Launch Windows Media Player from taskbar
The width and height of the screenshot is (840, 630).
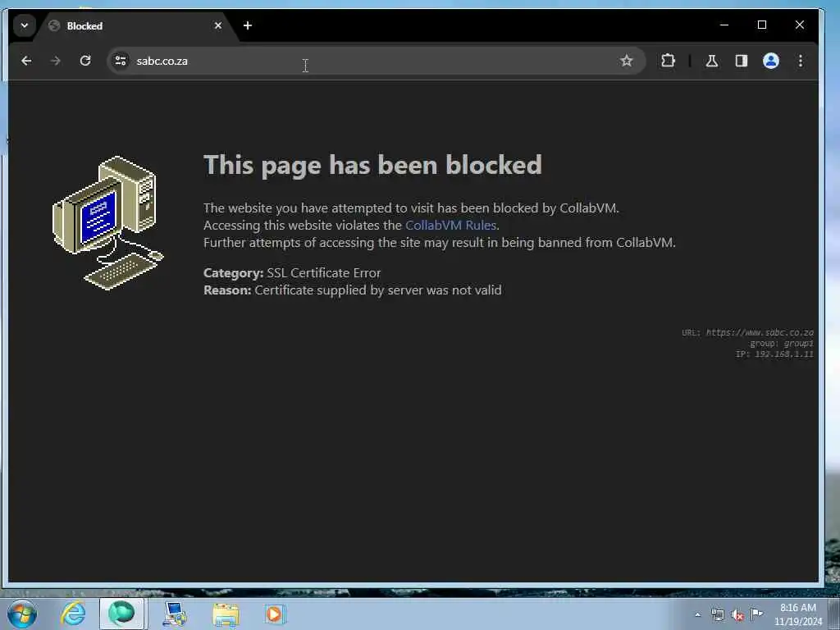click(275, 614)
